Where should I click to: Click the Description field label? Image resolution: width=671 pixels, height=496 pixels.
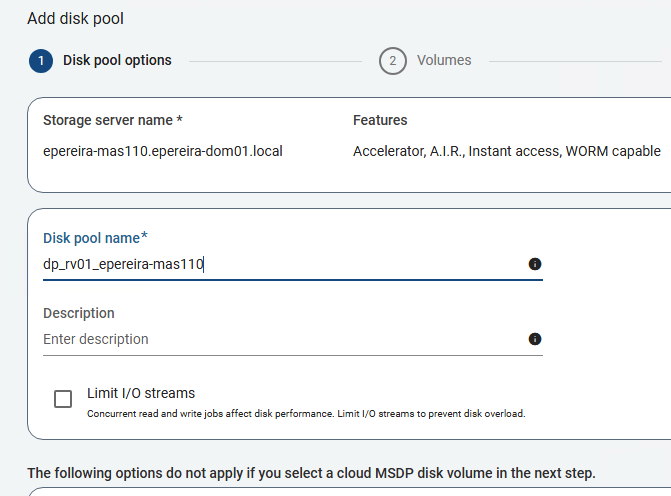[x=79, y=313]
